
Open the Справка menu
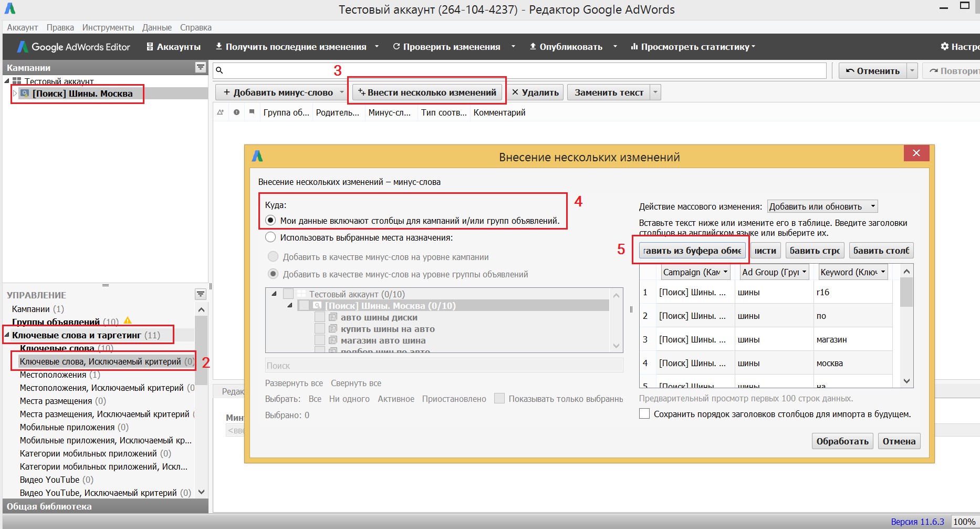tap(195, 27)
